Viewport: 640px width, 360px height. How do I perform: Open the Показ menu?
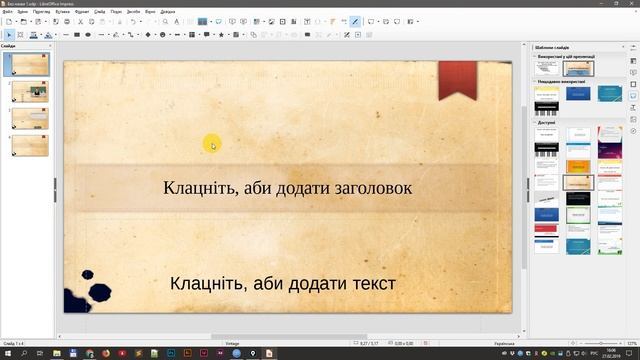pyautogui.click(x=116, y=11)
